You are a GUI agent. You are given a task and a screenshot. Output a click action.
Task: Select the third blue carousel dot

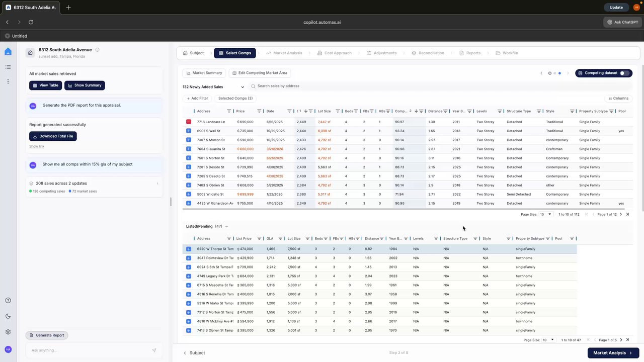pos(559,73)
